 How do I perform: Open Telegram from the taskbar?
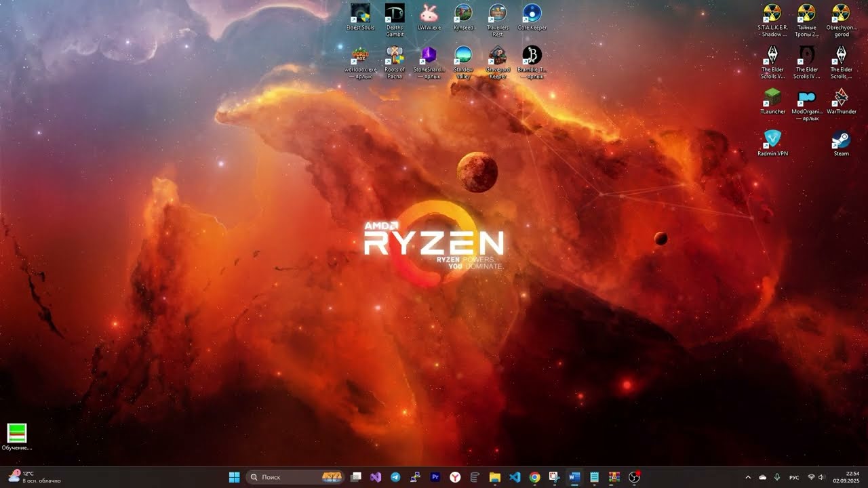click(395, 477)
